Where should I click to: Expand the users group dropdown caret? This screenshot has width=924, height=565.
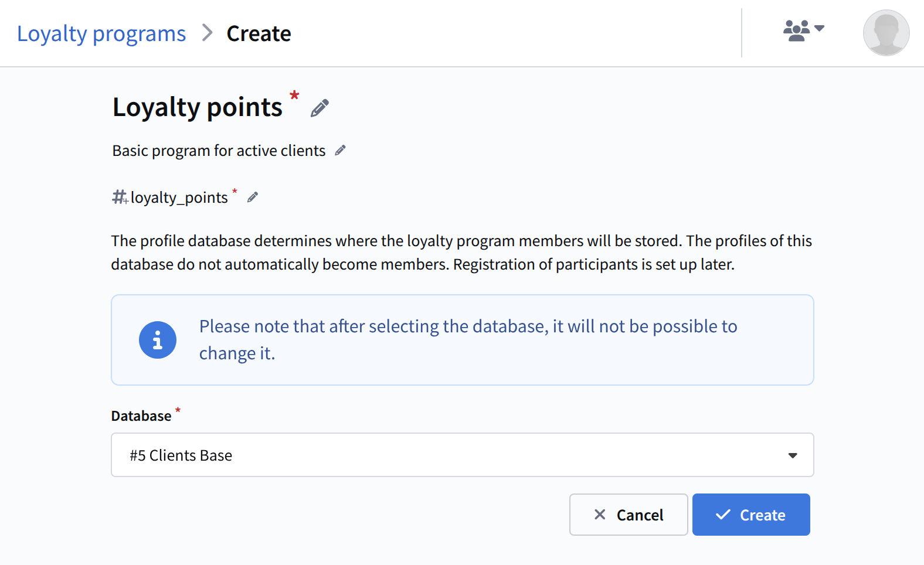click(x=820, y=28)
